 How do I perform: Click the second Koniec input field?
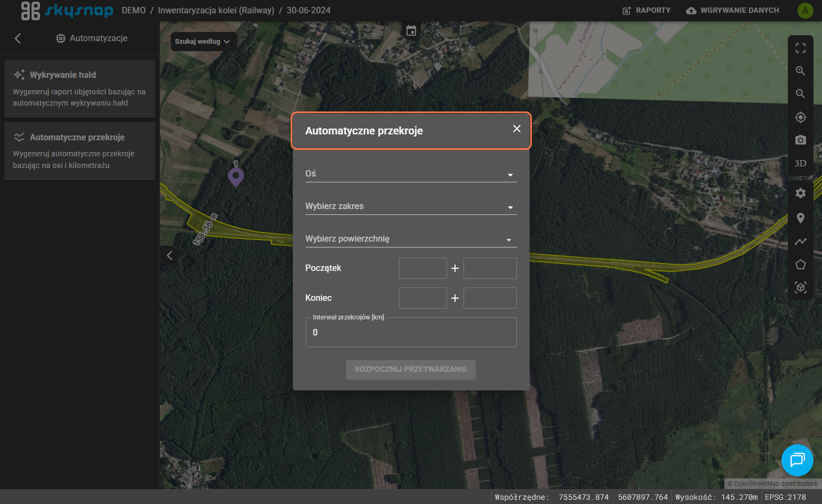(490, 298)
